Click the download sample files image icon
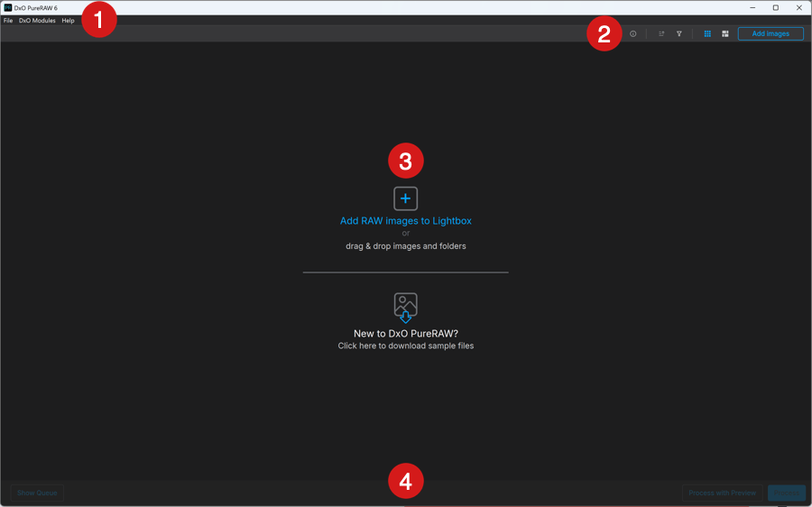Image resolution: width=812 pixels, height=507 pixels. pyautogui.click(x=405, y=308)
